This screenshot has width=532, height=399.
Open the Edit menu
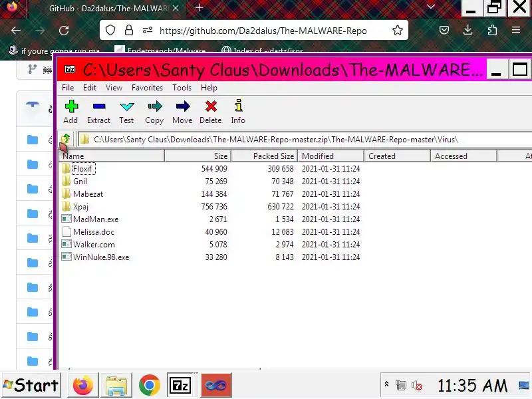click(90, 88)
